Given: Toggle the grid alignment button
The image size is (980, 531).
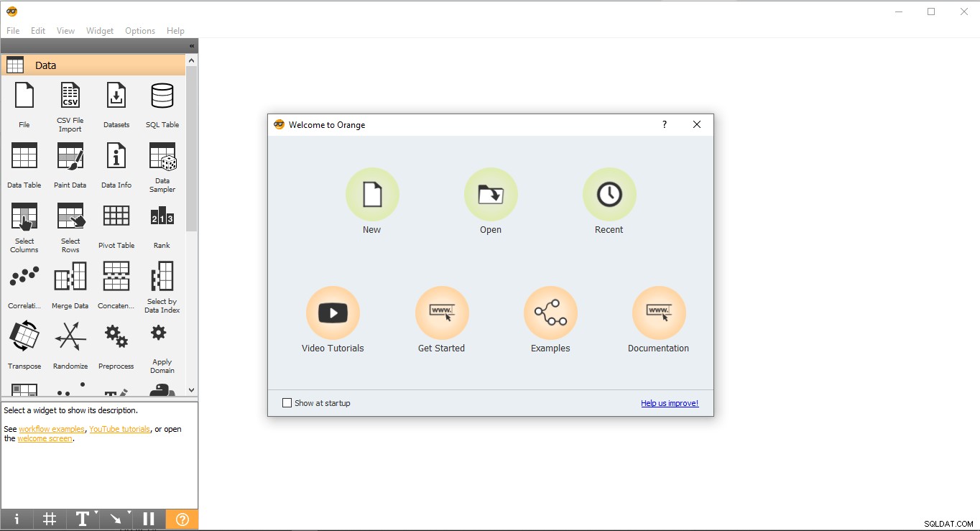Looking at the screenshot, I should tap(50, 519).
